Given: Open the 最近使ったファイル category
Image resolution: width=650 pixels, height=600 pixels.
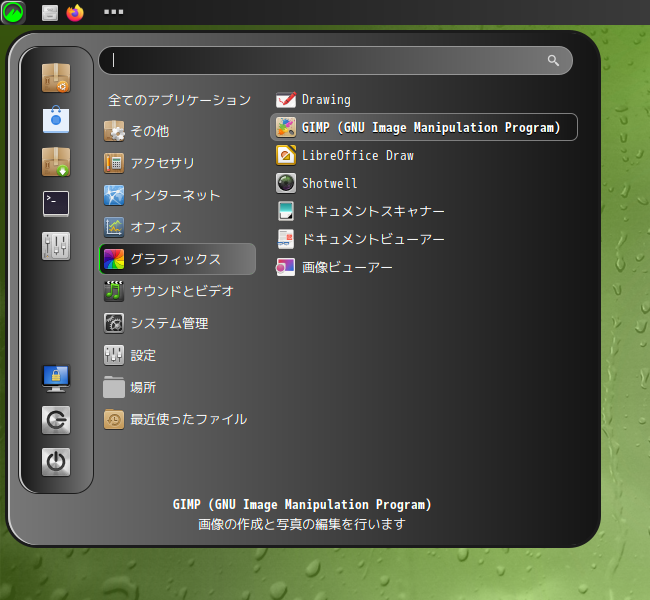Looking at the screenshot, I should coord(177,419).
